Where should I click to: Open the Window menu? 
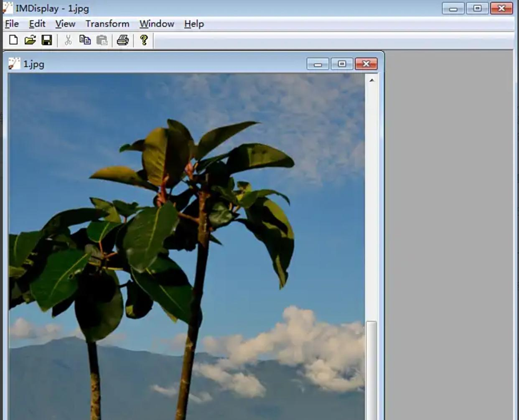coord(157,24)
